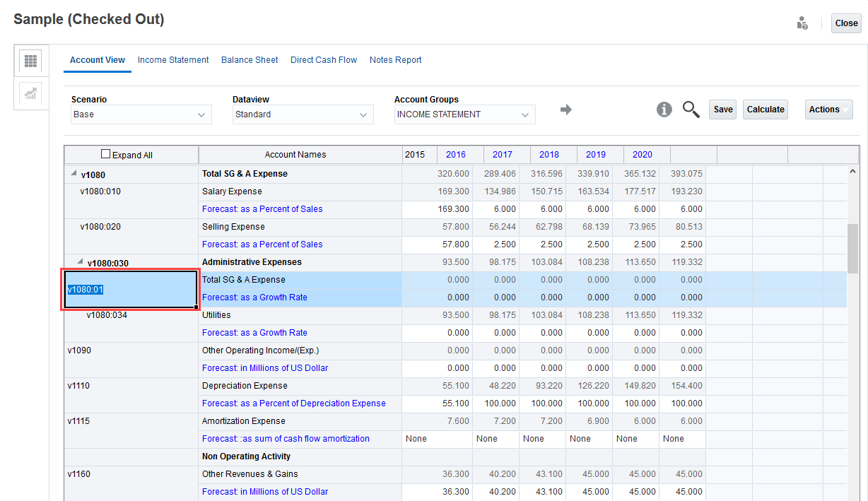Screen dimensions: 868x501
Task: Open the Account Groups dropdown
Action: tap(464, 114)
